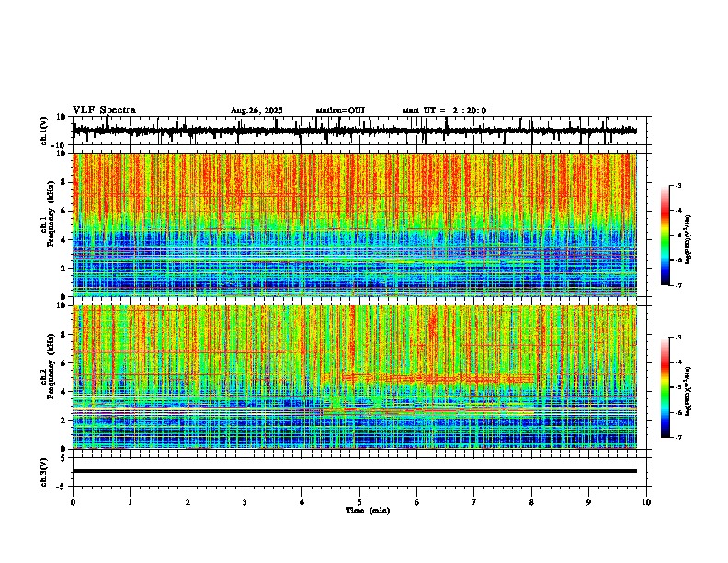Click the "4" kHz tick on ch.2 frequency axis
Viewport: 728px width, 563px height.
coord(65,392)
